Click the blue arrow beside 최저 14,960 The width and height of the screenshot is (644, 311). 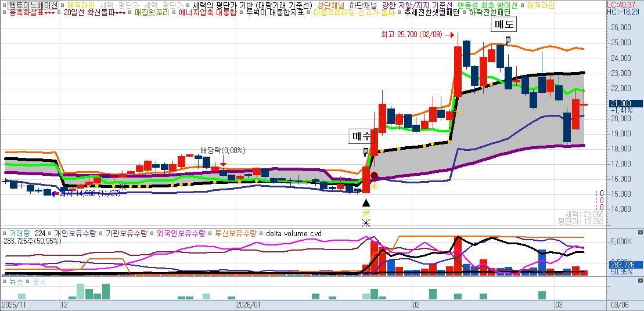coord(54,193)
